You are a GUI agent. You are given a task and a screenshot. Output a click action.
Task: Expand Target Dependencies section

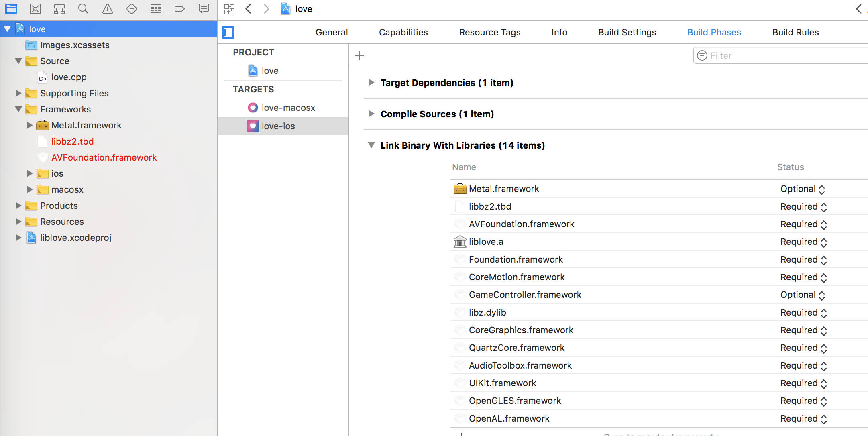tap(371, 82)
